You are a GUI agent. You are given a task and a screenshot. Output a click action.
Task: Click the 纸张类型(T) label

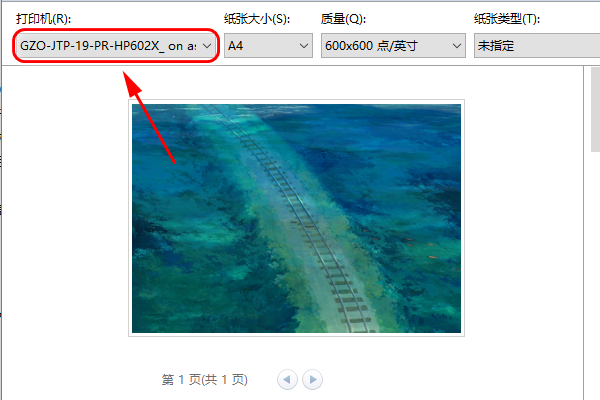pyautogui.click(x=507, y=19)
